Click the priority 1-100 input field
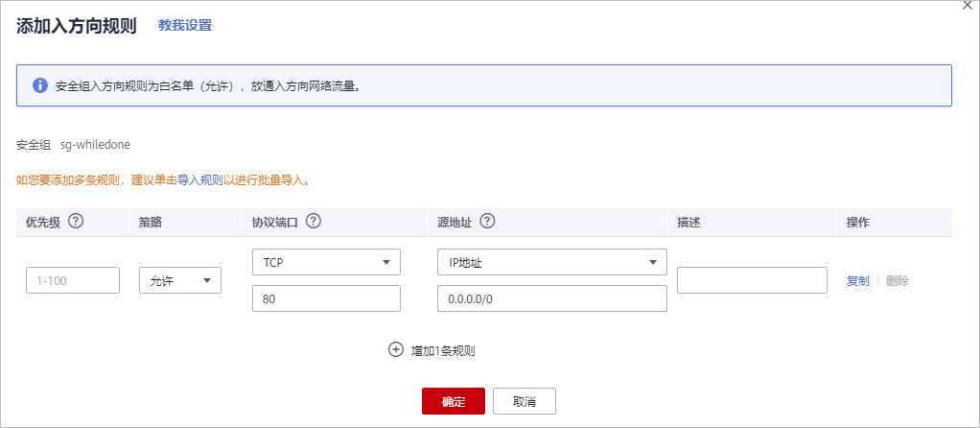 coord(72,280)
